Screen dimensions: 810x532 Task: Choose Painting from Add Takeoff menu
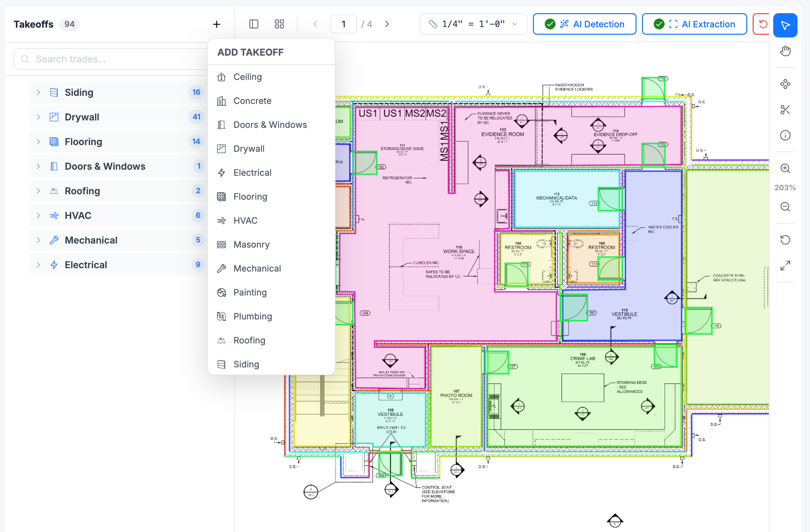(x=271, y=292)
